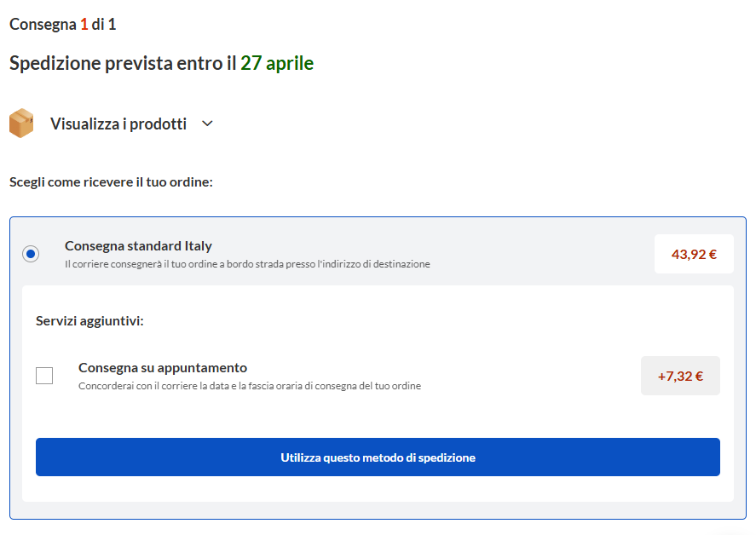This screenshot has height=535, width=756.
Task: Click the red number 1 in Consegna heading
Action: [84, 25]
